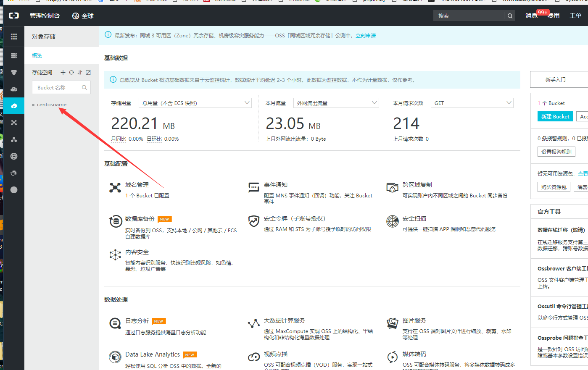Open 跨区域复制 link
The height and width of the screenshot is (370, 588).
point(417,185)
